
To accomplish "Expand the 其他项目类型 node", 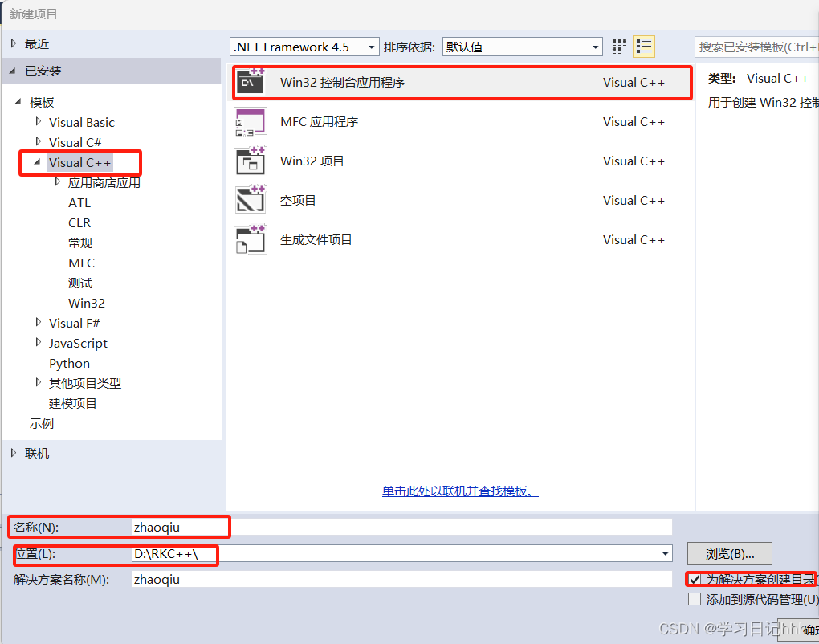I will 38,382.
